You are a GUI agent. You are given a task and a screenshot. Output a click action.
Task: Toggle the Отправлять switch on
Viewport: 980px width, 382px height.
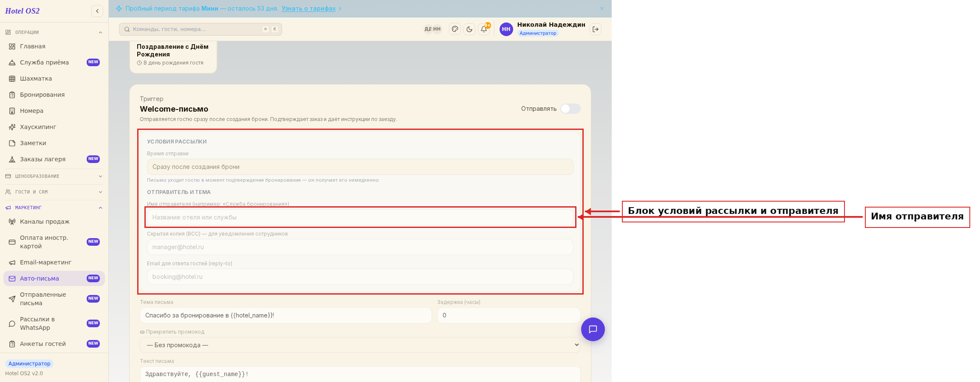tap(570, 109)
